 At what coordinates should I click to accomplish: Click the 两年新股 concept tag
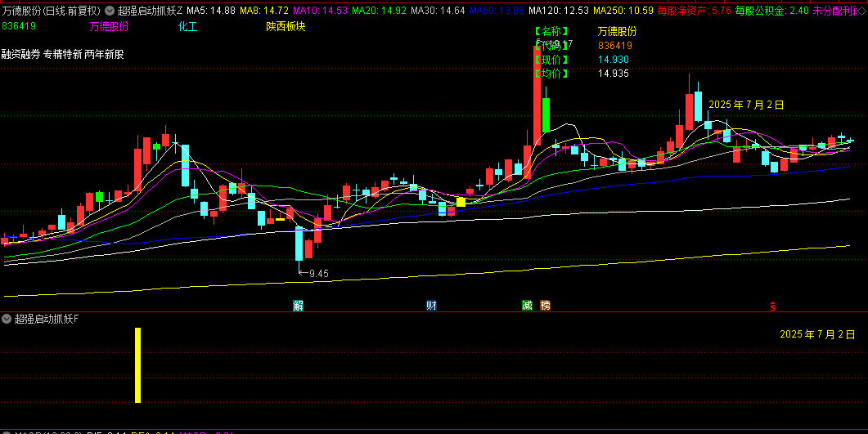tap(105, 54)
